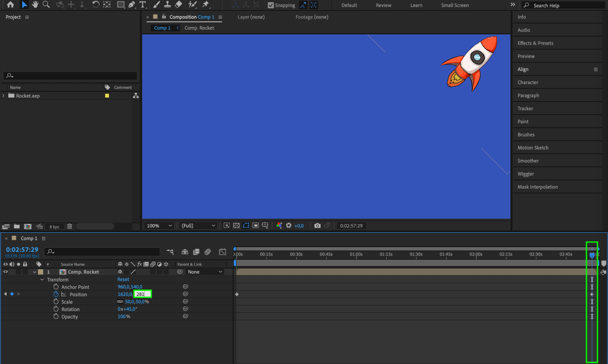Toggle the Snapping checkbox
608x364 pixels.
(270, 5)
